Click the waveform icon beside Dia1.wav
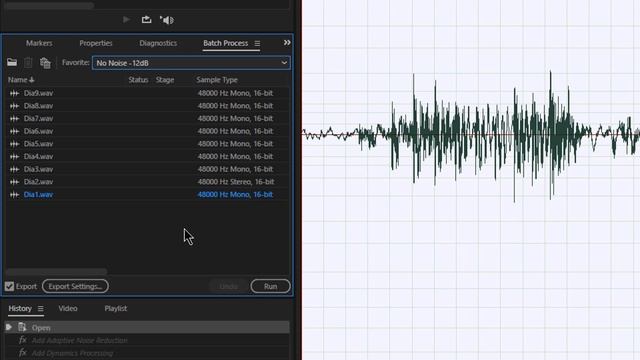Screen dimensions: 640x360 [x=14, y=194]
